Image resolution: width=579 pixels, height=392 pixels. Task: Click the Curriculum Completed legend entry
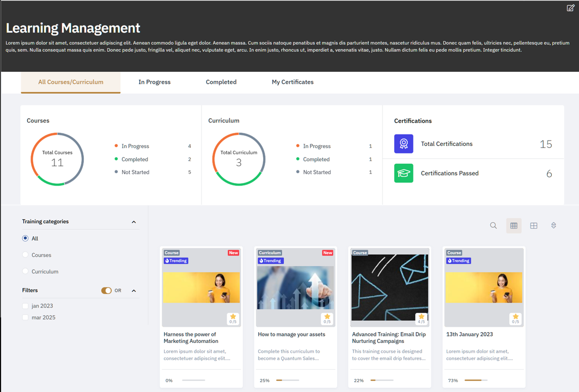(x=334, y=159)
